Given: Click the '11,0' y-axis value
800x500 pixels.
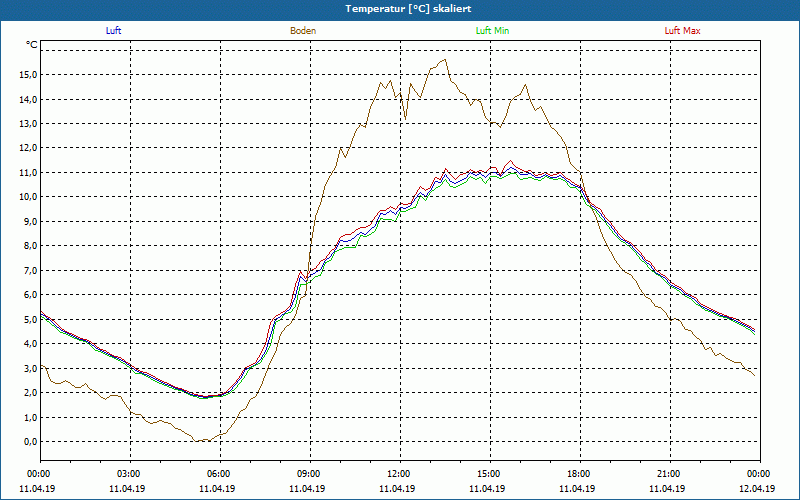Looking at the screenshot, I should click(x=28, y=172).
